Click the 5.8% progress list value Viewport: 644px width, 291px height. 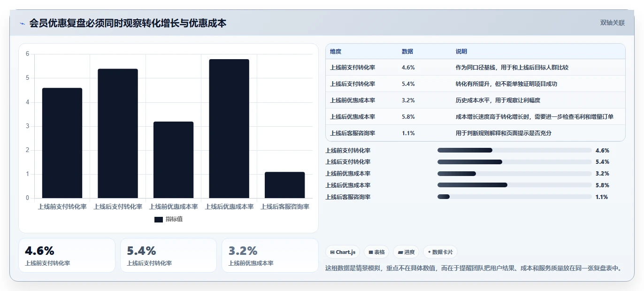[x=602, y=185]
